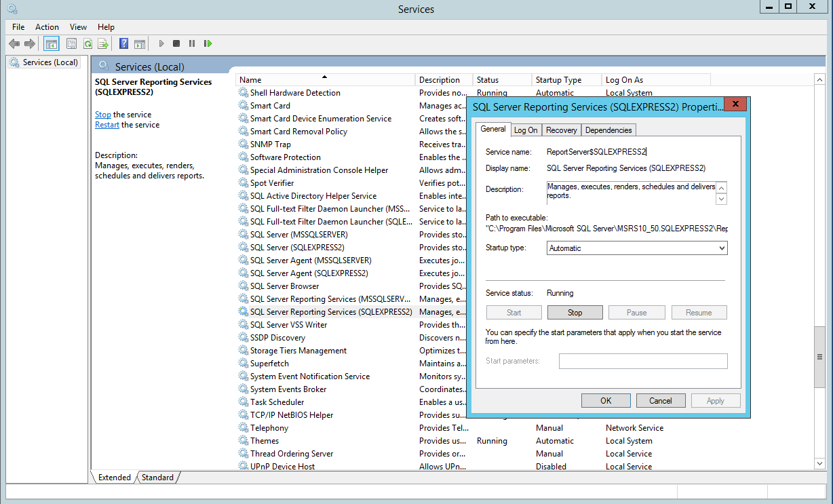
Task: Select SQL Server Browser in the services list
Action: coord(284,286)
